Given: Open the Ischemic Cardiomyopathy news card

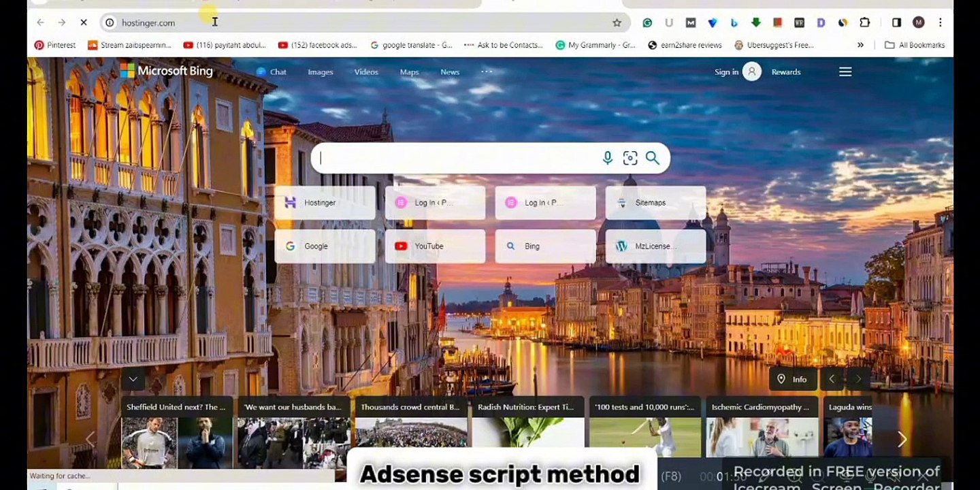Looking at the screenshot, I should (762, 427).
